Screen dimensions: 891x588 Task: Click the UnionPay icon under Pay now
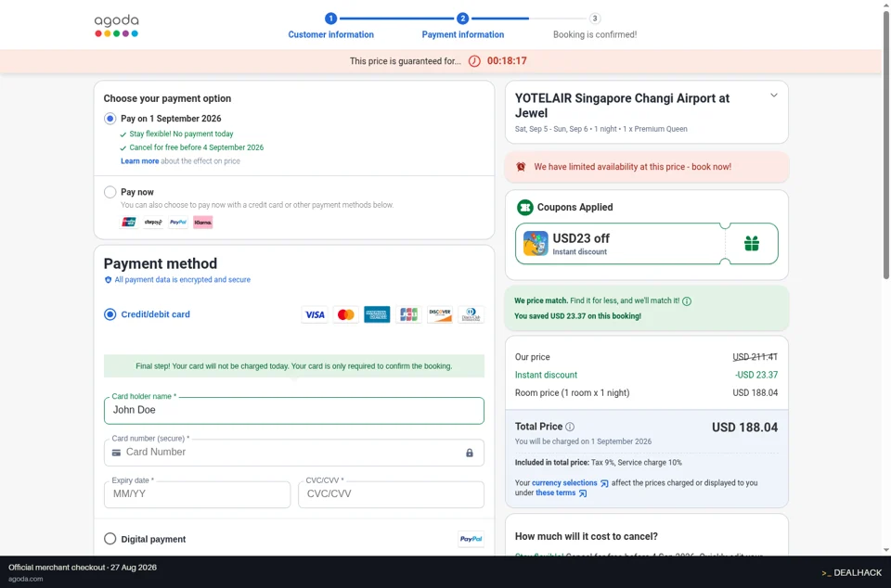129,223
